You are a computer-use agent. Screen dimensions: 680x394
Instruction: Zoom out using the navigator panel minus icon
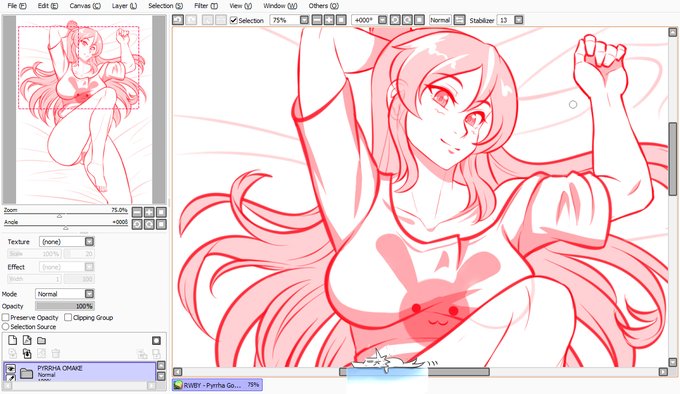point(137,212)
